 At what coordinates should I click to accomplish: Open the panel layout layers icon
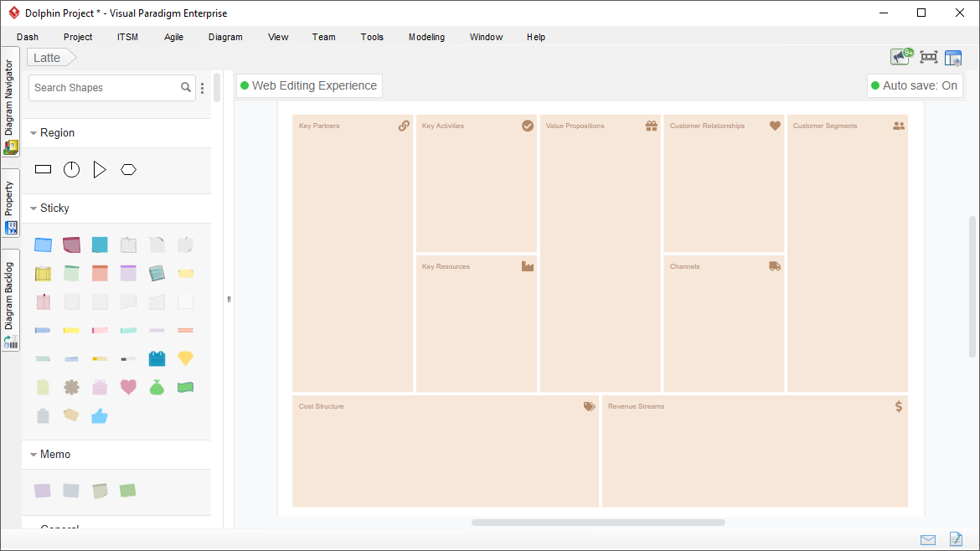tap(953, 58)
